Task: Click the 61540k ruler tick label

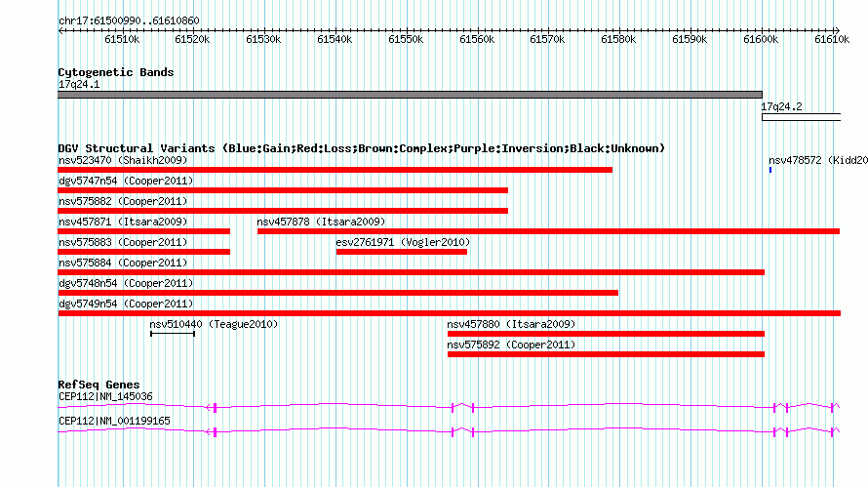Action: 335,39
